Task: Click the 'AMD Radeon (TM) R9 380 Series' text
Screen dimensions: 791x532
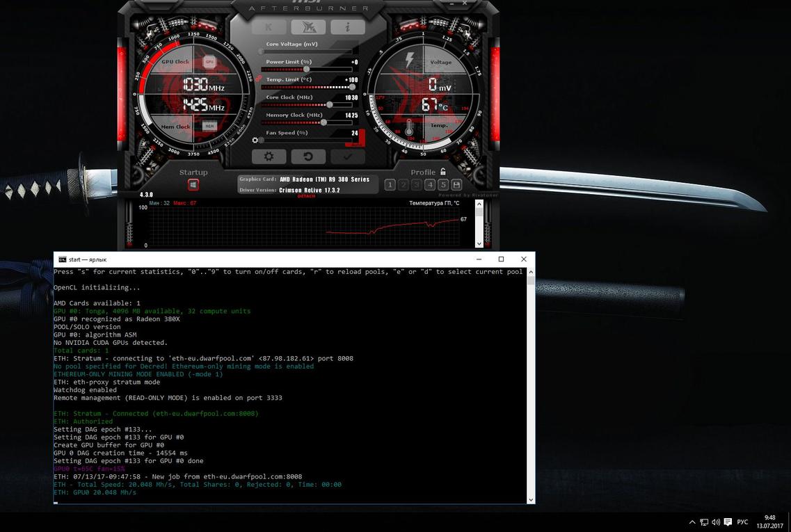Action: [x=324, y=179]
